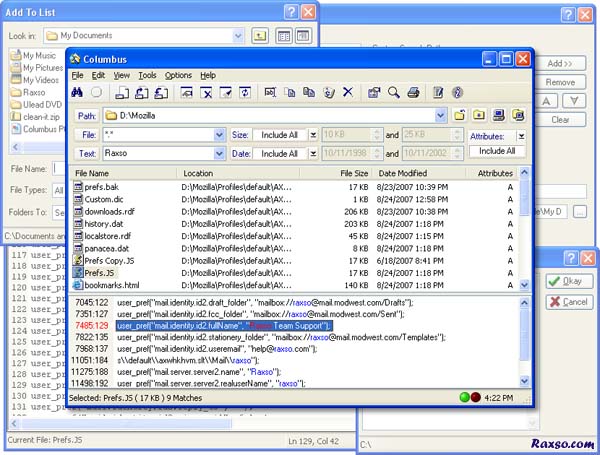Click the Prefs.JS file icon in results list

point(78,272)
